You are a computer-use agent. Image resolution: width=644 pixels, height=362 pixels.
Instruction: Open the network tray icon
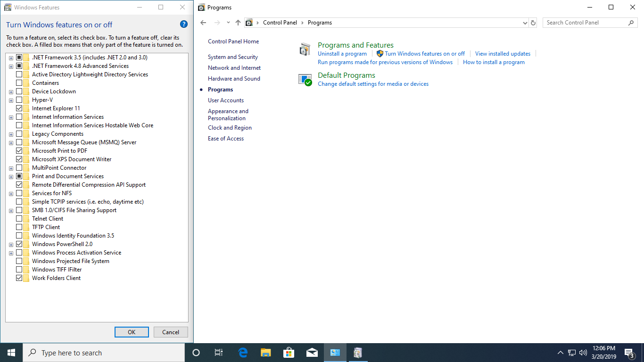click(x=572, y=353)
